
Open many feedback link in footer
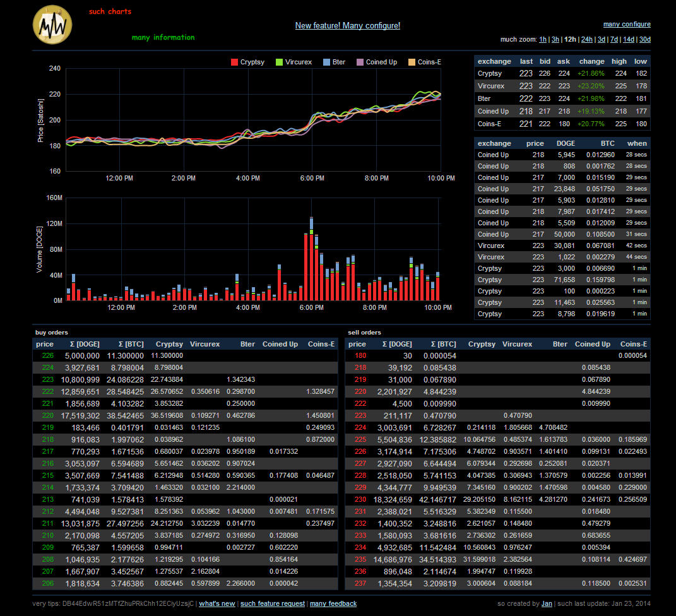click(333, 603)
